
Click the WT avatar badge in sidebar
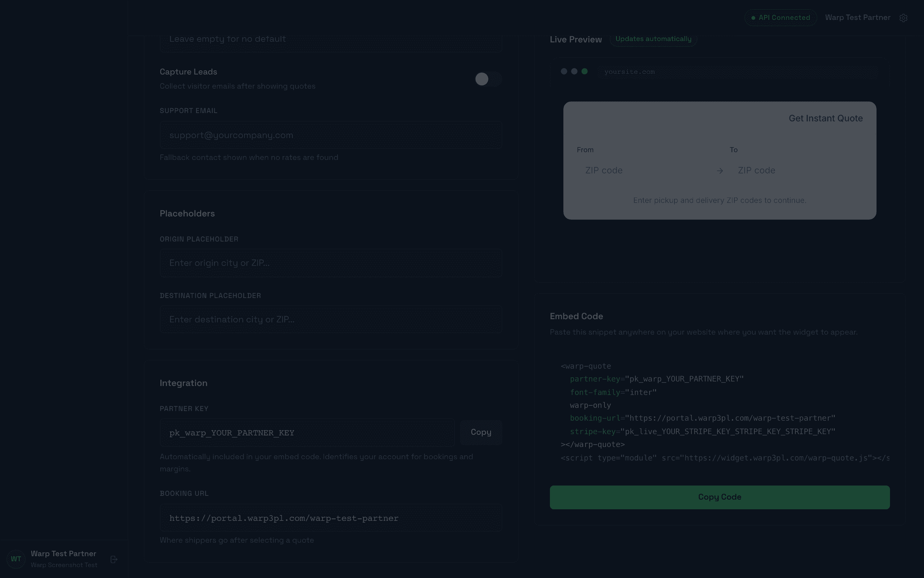click(16, 559)
